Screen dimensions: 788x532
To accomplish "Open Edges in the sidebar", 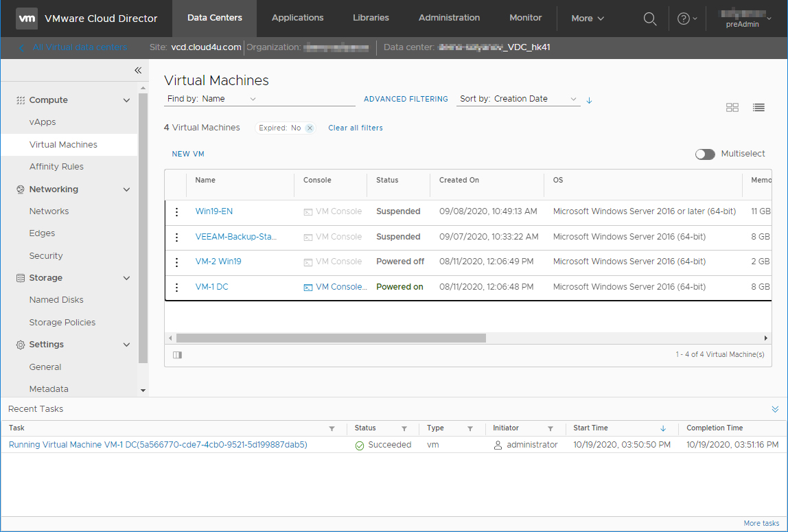I will (x=43, y=233).
